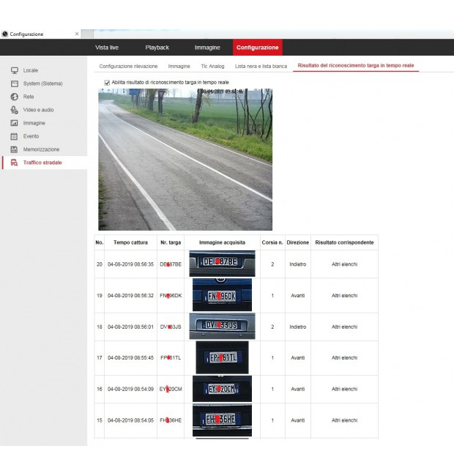
Task: Open Immagine in top navigation bar
Action: [207, 48]
